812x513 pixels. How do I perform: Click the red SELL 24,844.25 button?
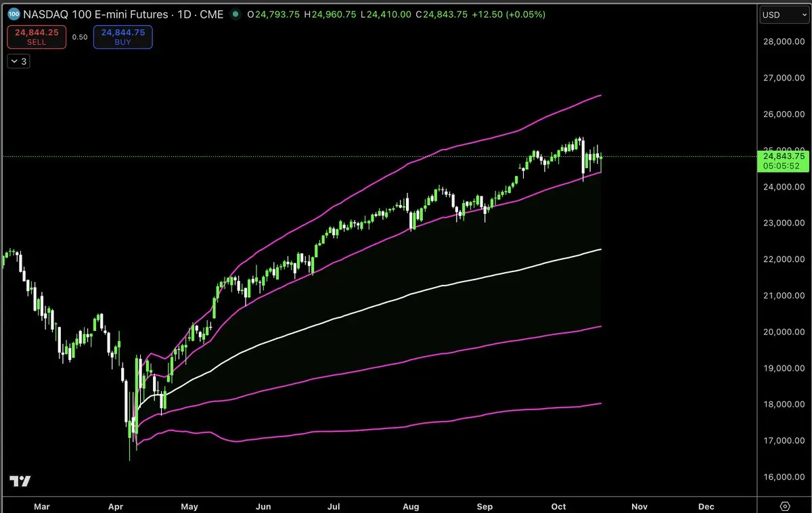point(37,37)
